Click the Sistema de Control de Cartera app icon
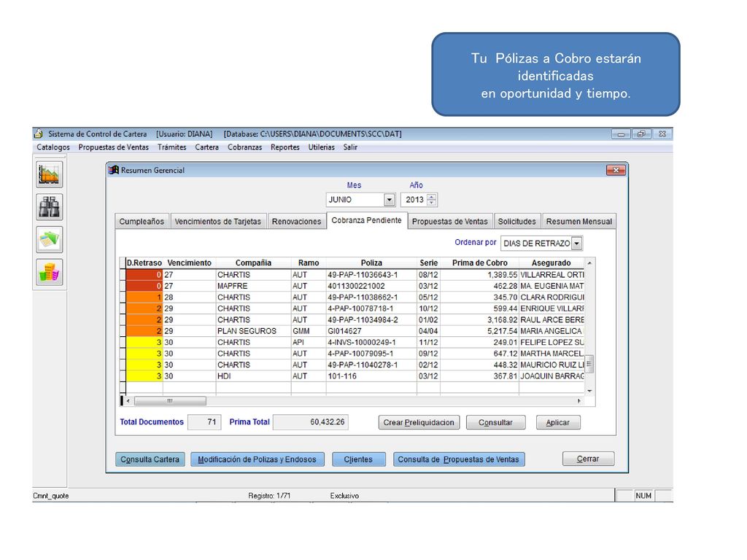 pyautogui.click(x=39, y=134)
